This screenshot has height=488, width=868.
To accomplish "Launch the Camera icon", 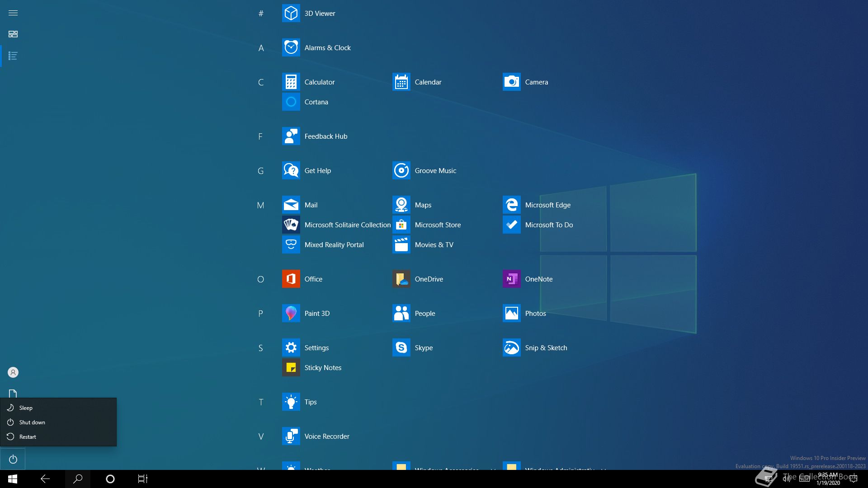I will click(512, 82).
